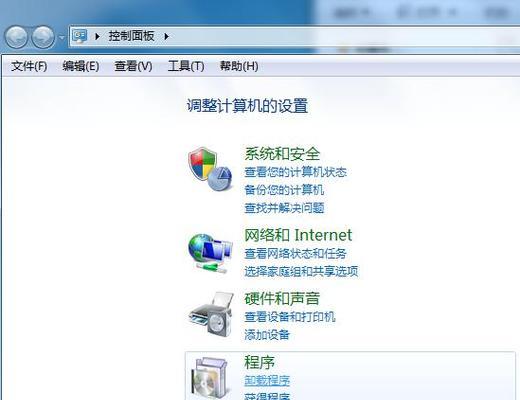Click 卸载程序 link under Programs
The width and height of the screenshot is (520, 400).
[x=267, y=380]
